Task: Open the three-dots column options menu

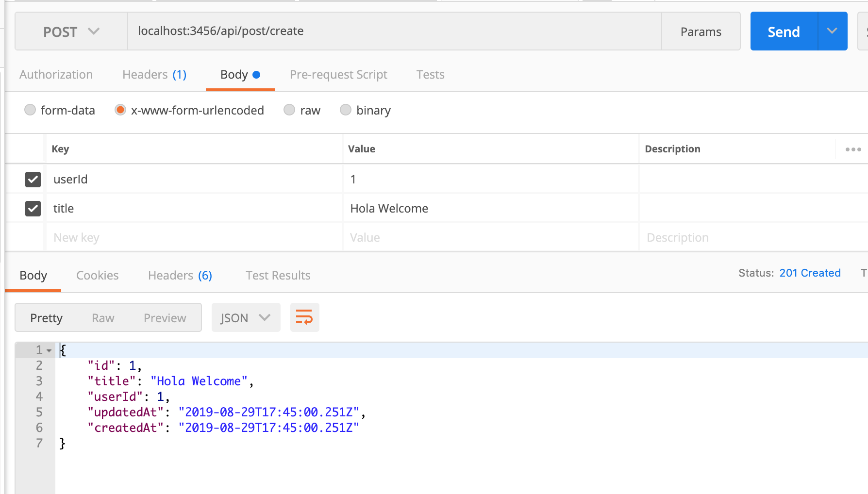Action: [x=853, y=149]
